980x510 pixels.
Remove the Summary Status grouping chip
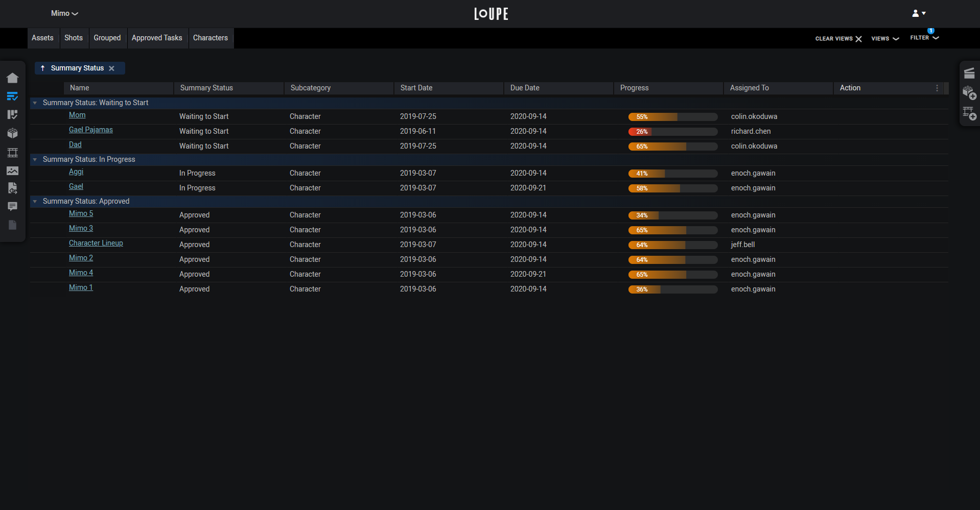pyautogui.click(x=111, y=68)
